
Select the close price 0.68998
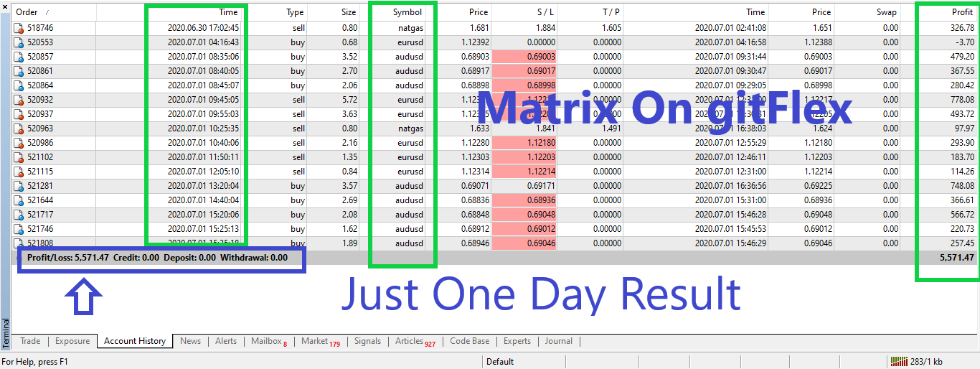[818, 85]
